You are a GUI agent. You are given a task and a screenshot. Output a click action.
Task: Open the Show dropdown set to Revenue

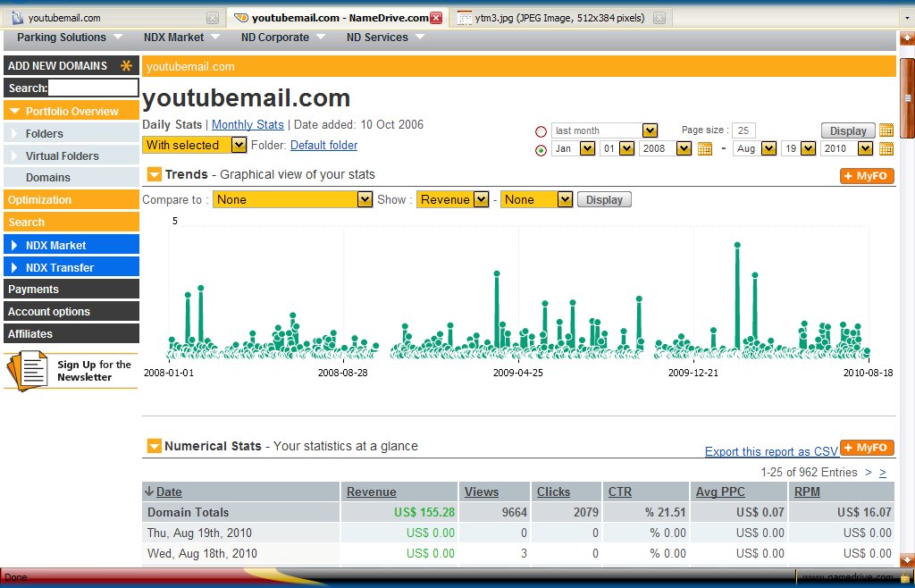[x=452, y=200]
